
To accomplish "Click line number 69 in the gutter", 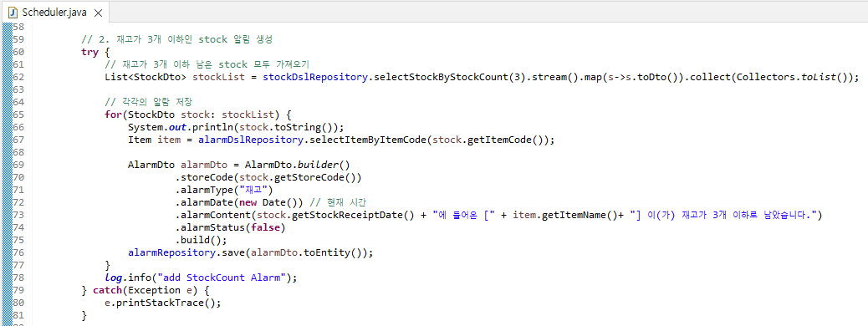I will pos(18,165).
